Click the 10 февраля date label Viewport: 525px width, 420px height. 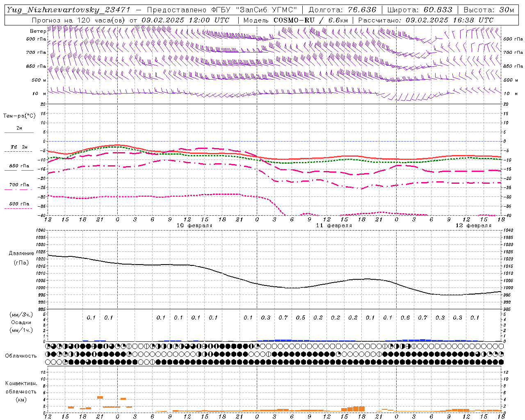tap(194, 226)
